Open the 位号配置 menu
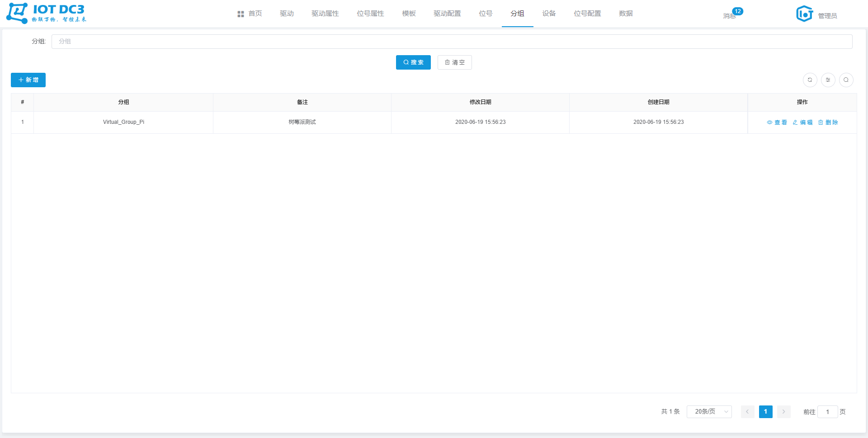This screenshot has height=438, width=868. click(x=587, y=14)
